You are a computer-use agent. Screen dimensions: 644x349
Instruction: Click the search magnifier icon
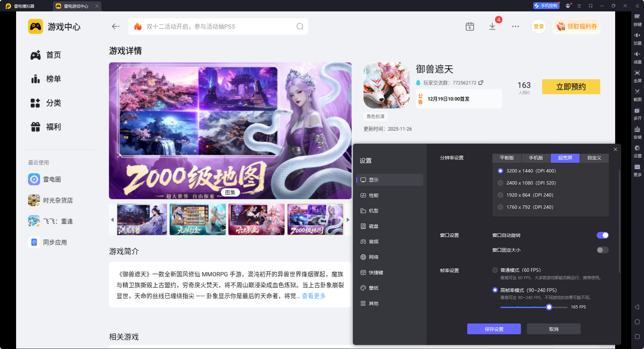pos(300,27)
